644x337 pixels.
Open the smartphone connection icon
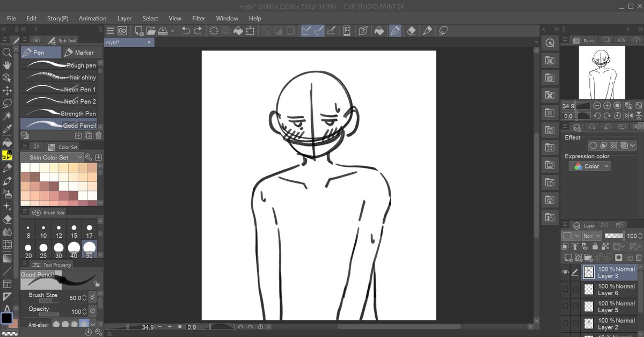(x=347, y=31)
